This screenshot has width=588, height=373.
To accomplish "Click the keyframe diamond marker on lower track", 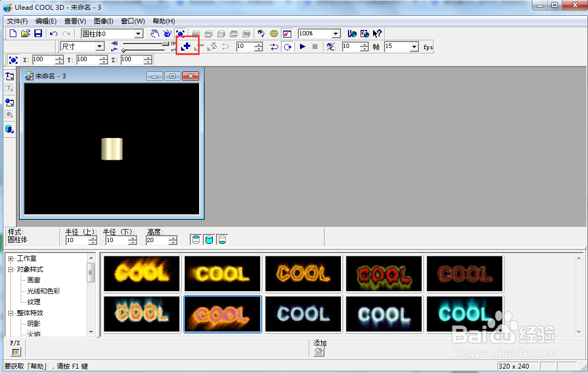I will point(123,50).
